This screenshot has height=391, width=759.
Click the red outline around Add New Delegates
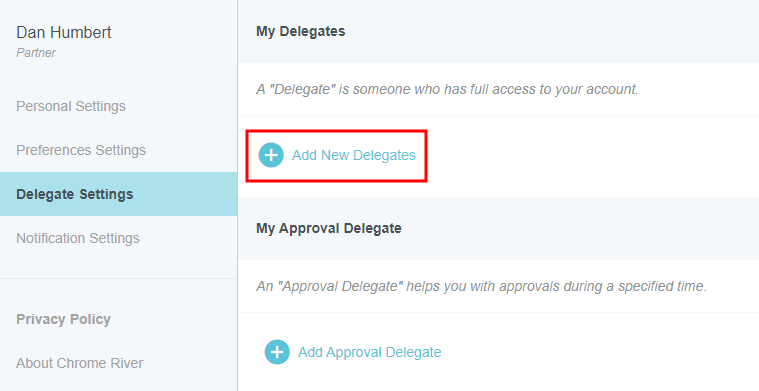(x=336, y=131)
